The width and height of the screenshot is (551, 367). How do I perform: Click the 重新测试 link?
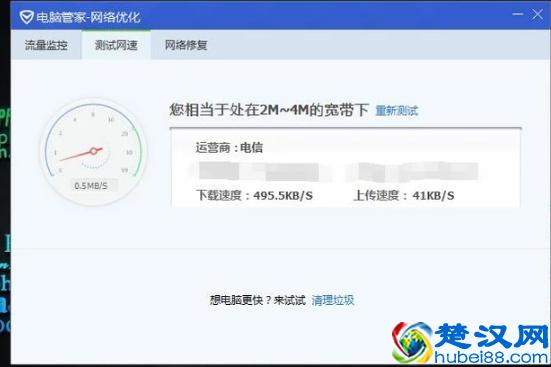click(x=397, y=111)
